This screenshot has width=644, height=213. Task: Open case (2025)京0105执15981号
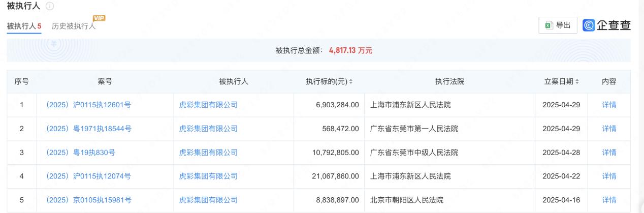89,200
